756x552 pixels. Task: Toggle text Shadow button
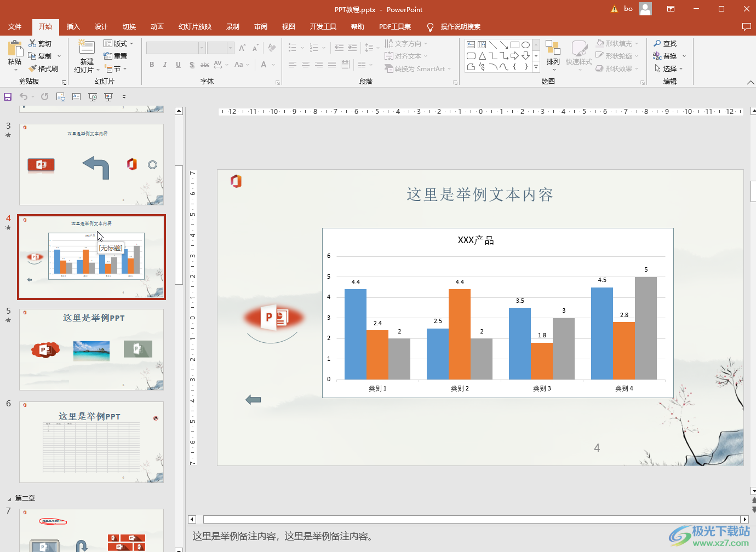(192, 65)
